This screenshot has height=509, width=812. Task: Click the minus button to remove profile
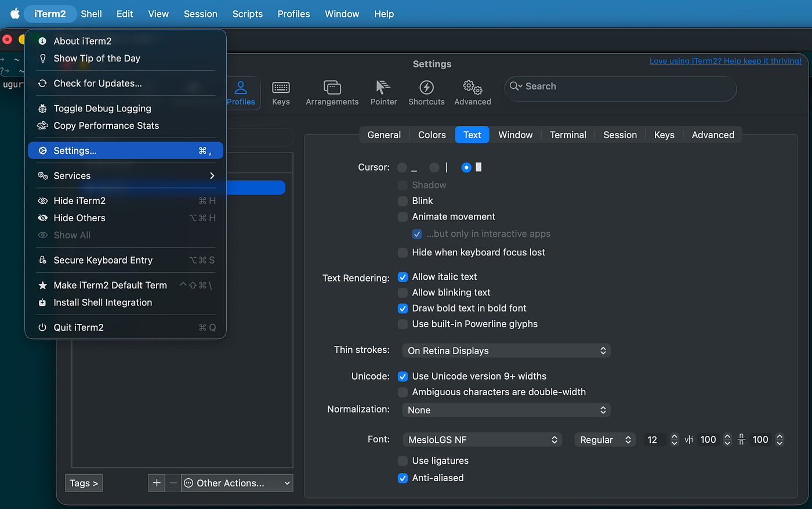[x=173, y=483]
